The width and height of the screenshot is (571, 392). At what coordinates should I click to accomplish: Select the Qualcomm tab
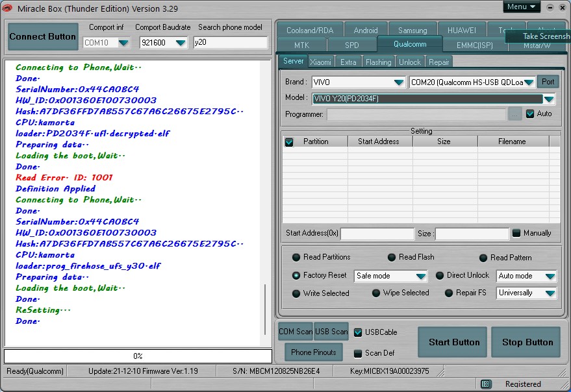[410, 44]
